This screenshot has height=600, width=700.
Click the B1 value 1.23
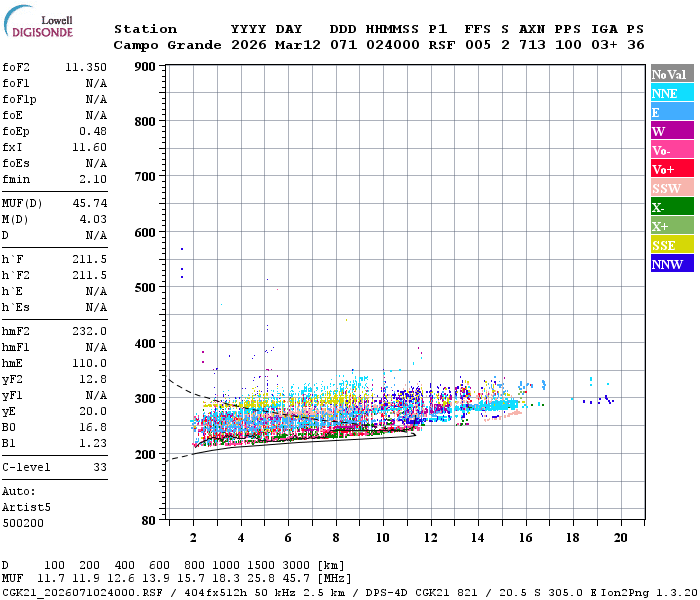[93, 443]
